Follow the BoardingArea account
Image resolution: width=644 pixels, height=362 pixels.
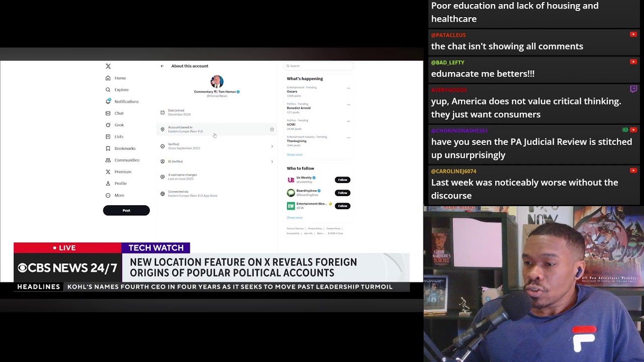coord(343,193)
